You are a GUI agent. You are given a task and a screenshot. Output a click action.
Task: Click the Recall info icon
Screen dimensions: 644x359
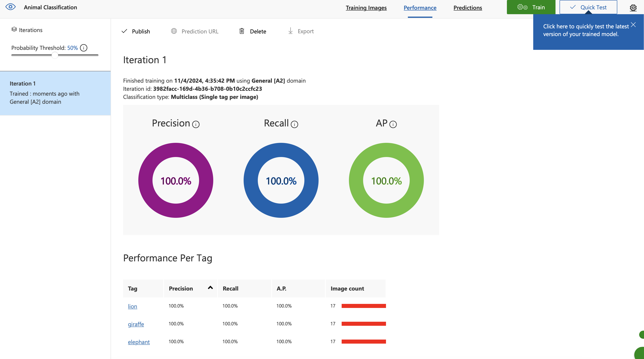coord(294,124)
